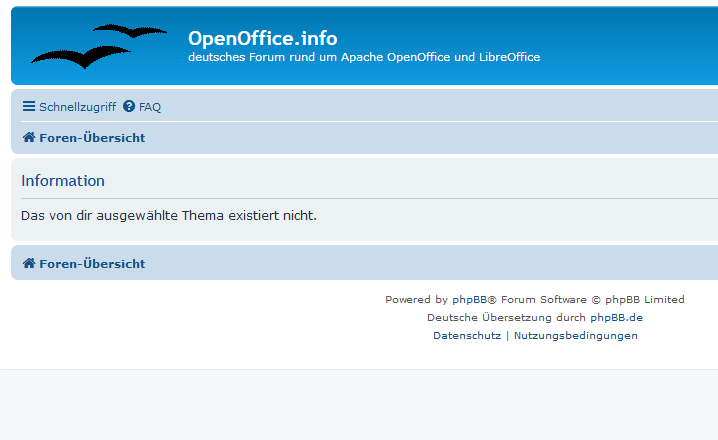Click the home icon in top breadcrumb
The width and height of the screenshot is (718, 440).
point(29,138)
